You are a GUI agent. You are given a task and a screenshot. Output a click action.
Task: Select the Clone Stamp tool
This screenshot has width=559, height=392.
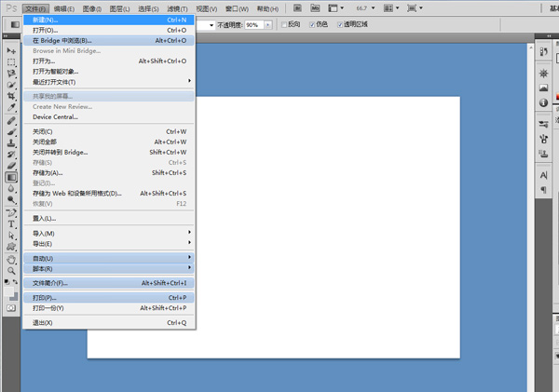[x=11, y=143]
